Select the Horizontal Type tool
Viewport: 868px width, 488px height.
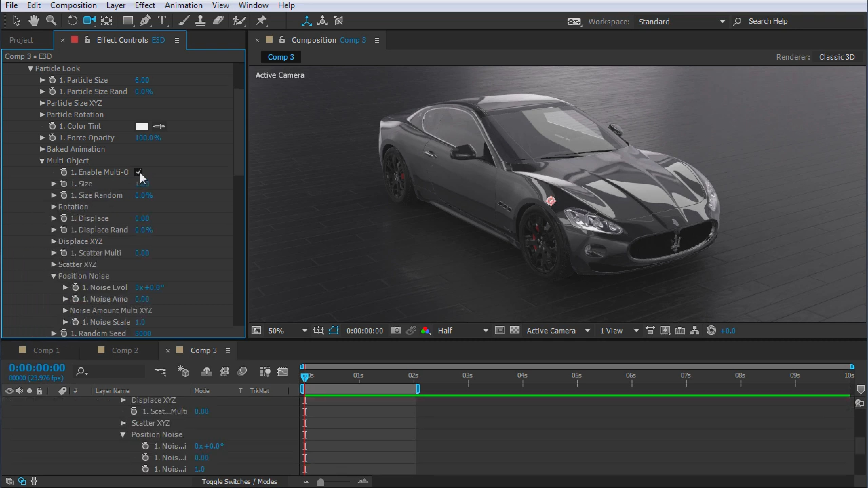[x=163, y=21]
